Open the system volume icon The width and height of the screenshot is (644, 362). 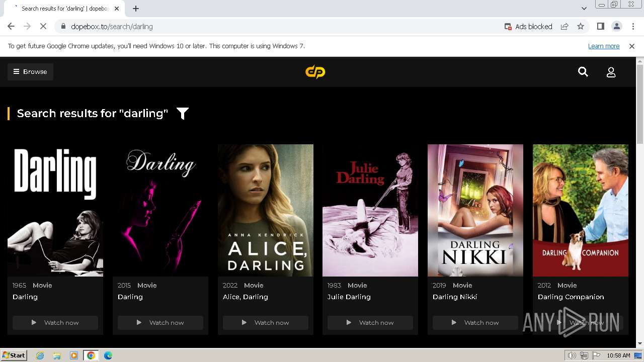pos(572,355)
